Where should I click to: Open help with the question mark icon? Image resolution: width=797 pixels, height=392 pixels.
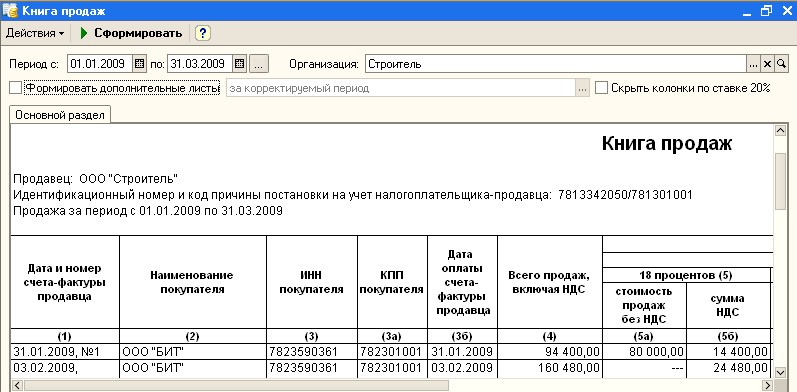click(x=203, y=34)
